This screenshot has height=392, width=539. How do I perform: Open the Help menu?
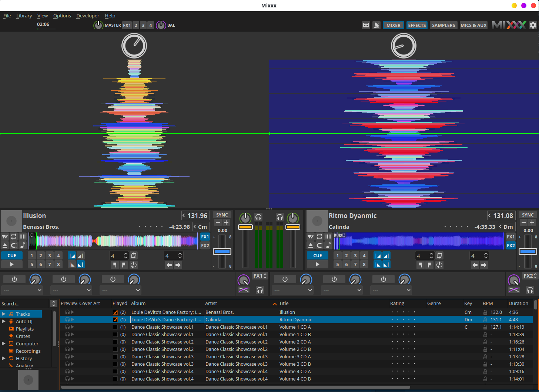110,16
